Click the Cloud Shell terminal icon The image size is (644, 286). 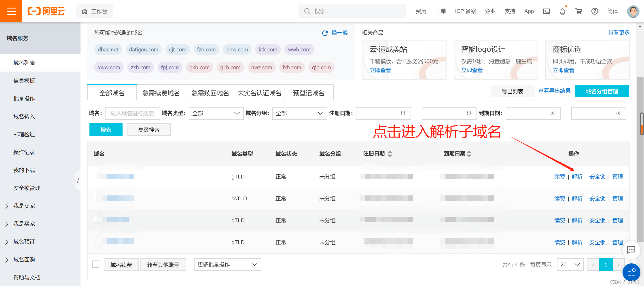pos(546,11)
